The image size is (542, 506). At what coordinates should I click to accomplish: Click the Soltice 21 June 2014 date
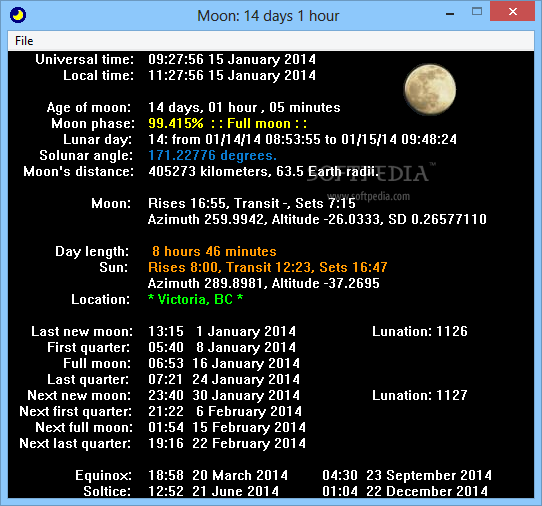tap(214, 491)
